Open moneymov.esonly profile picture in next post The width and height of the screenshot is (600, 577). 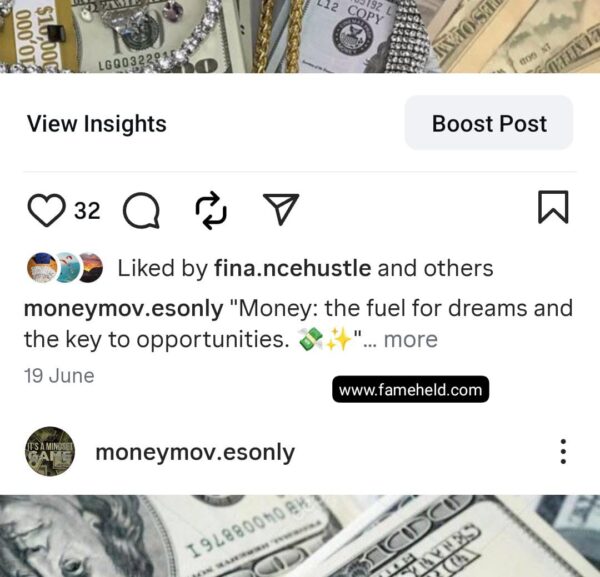click(50, 451)
